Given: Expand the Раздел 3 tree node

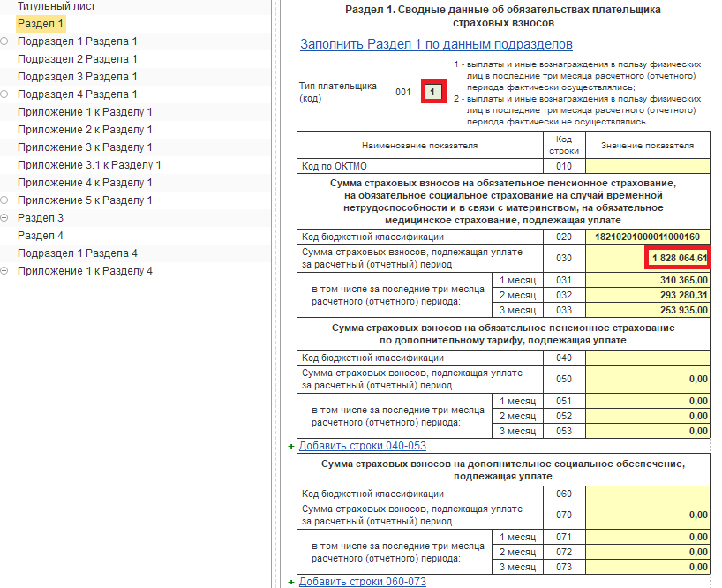Looking at the screenshot, I should (4, 218).
